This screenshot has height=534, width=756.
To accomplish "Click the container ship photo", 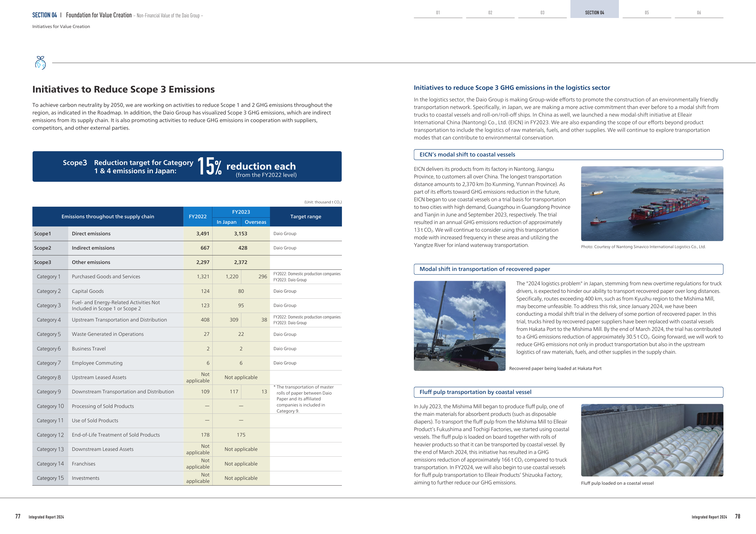I will pyautogui.click(x=652, y=203).
